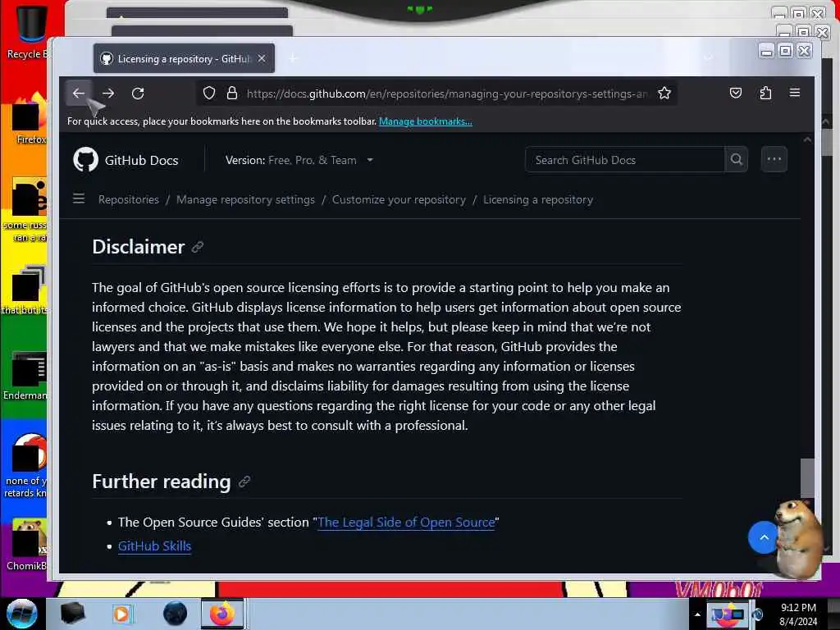
Task: Open the Enderman desktop icon
Action: point(25,375)
